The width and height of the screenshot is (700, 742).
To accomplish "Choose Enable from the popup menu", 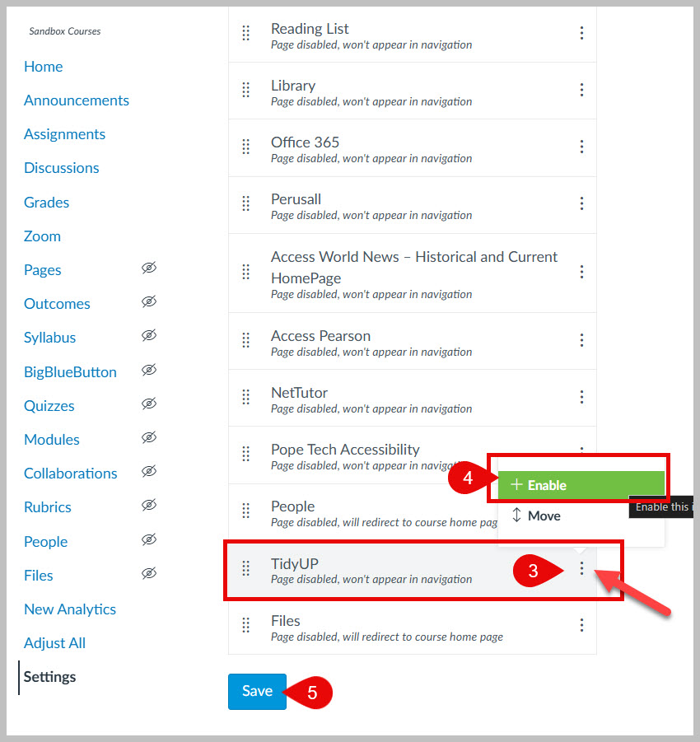I will click(581, 485).
